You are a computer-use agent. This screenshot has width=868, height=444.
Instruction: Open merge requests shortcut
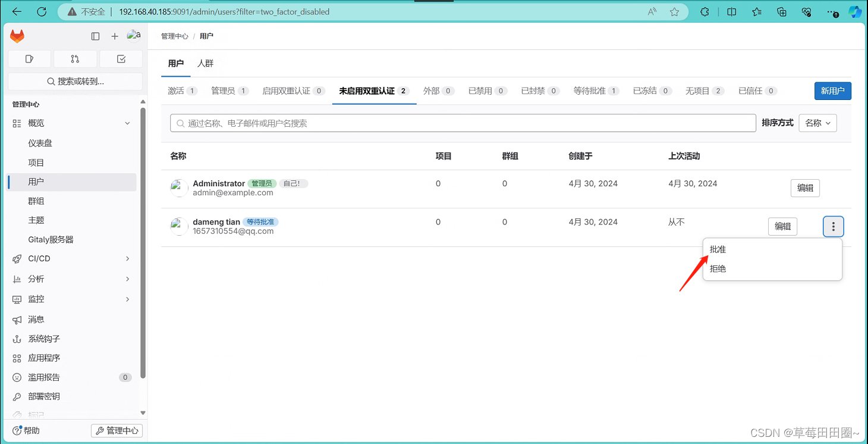75,59
